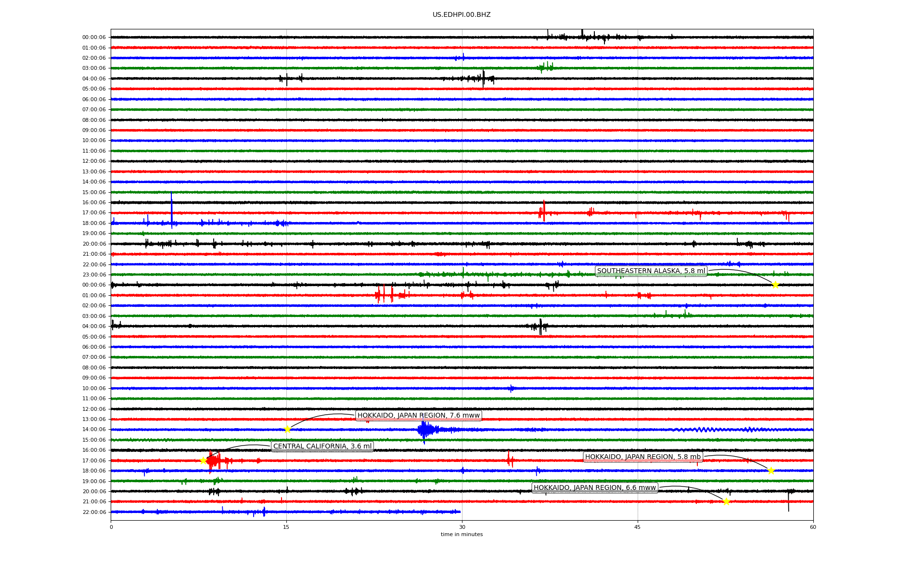This screenshot has width=924, height=578.
Task: Click the 60 minute x-axis tick label
Action: [813, 527]
